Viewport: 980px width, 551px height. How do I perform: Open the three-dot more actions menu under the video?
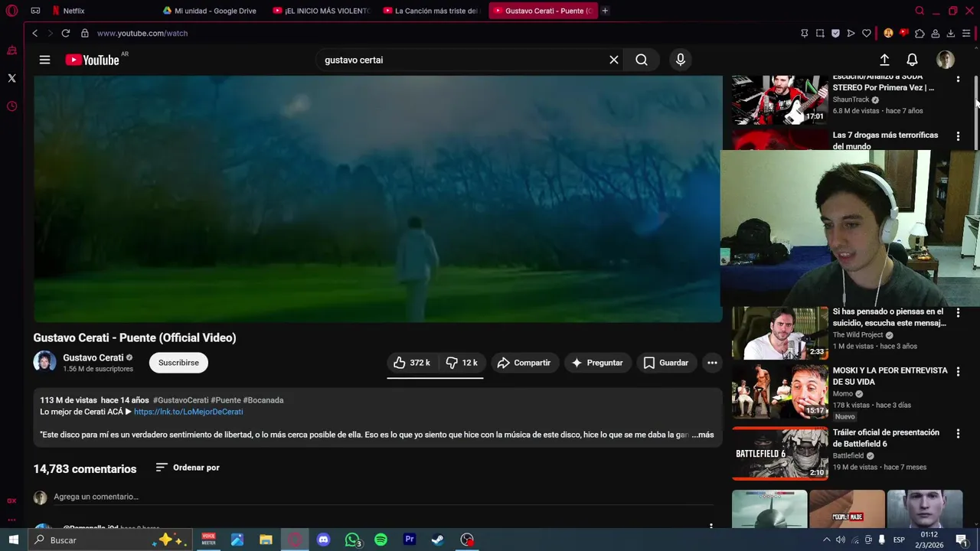pos(712,363)
